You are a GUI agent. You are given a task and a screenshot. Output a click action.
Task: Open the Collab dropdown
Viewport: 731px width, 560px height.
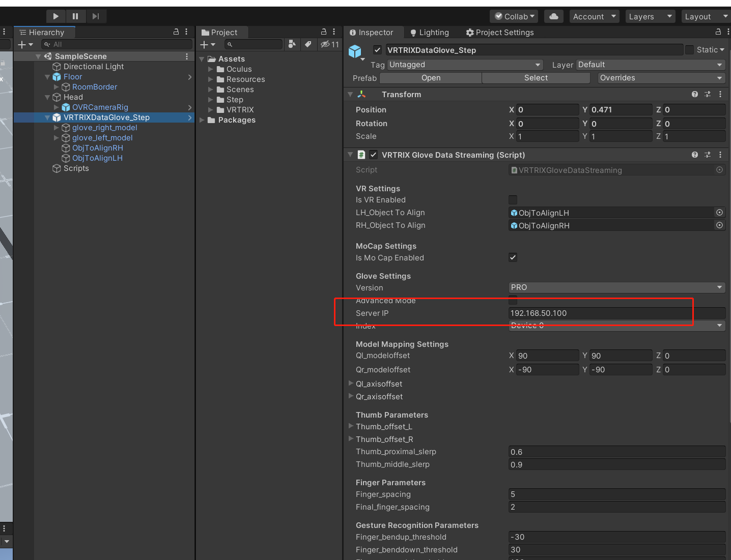pos(514,17)
